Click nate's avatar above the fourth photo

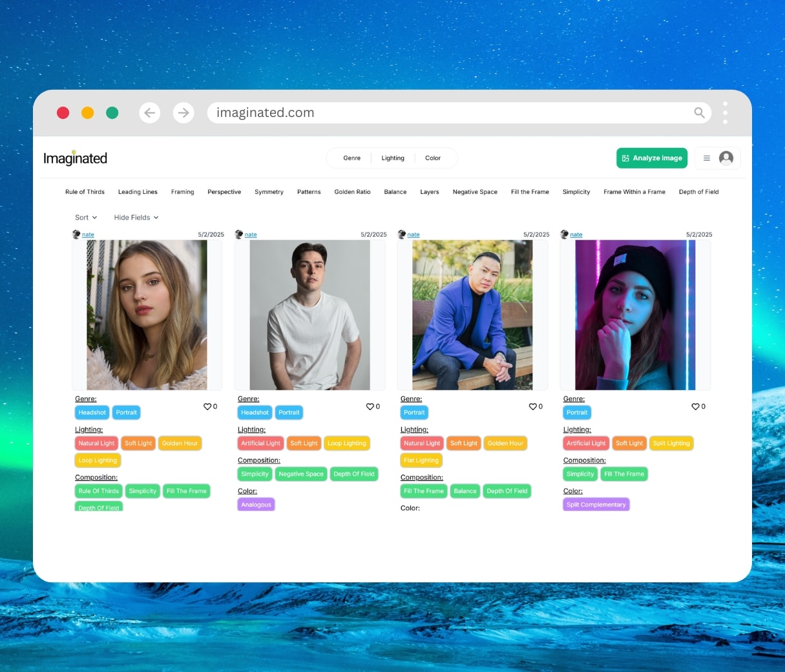565,235
